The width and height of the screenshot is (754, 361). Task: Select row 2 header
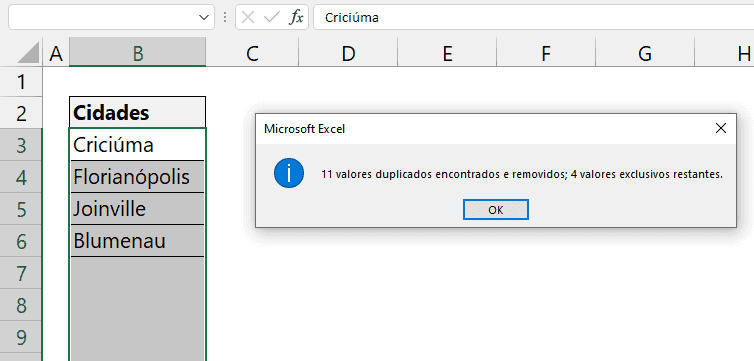click(x=21, y=113)
